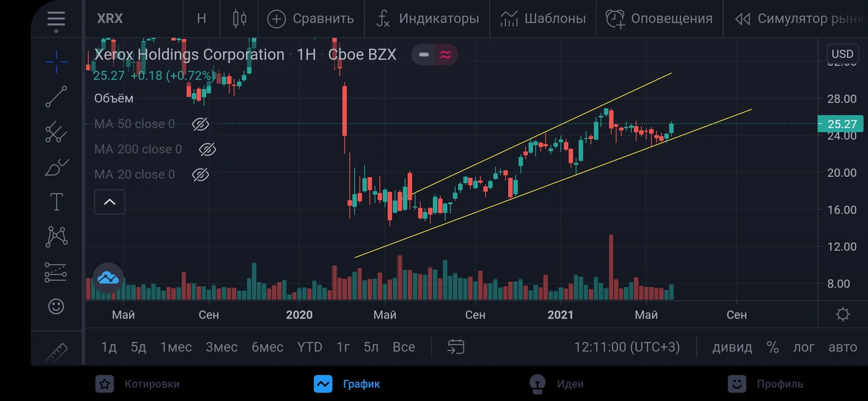Open the forecast and measurement tools
This screenshot has width=868, height=401.
click(x=56, y=272)
